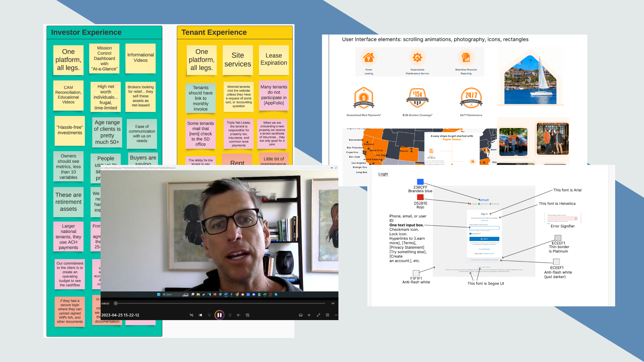Viewport: 644px width, 362px height.
Task: Click the ECEEF1 Anti-flash white darker swatch
Action: [556, 262]
